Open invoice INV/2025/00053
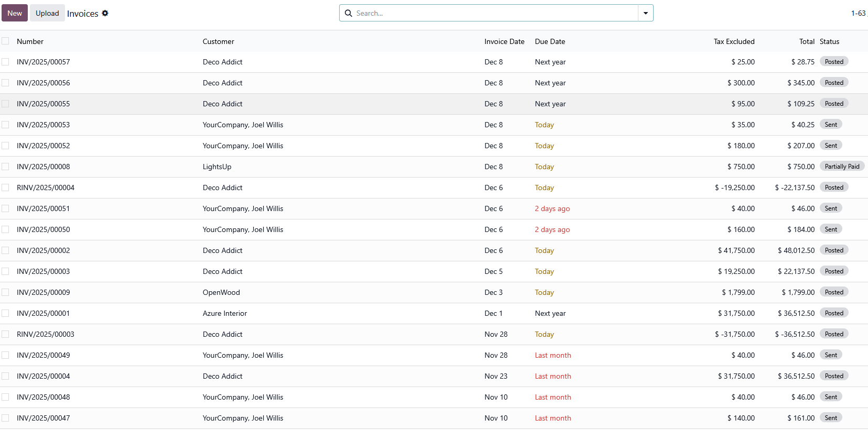The image size is (868, 430). tap(44, 125)
